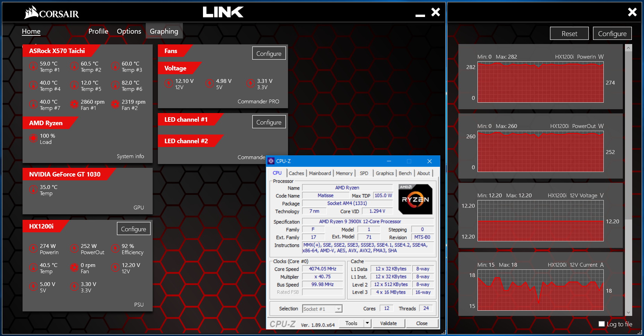Click the Commander PRO label under Voltage
Screen dimensions: 644x336
259,102
